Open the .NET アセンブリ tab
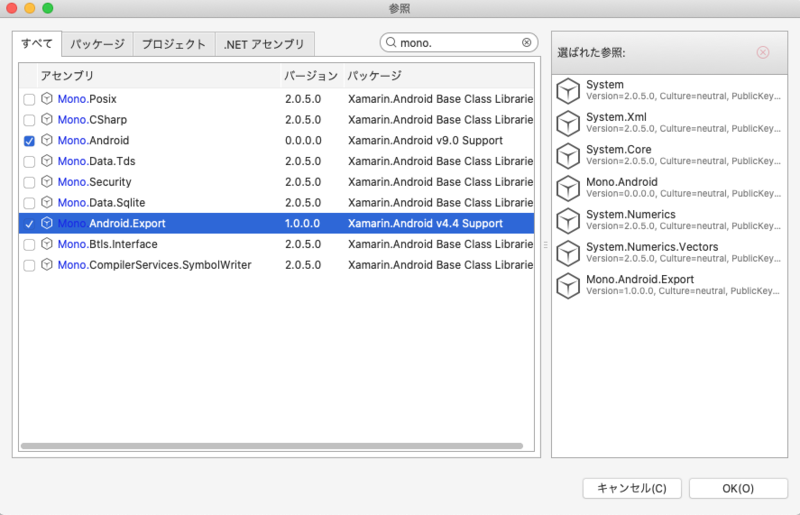This screenshot has height=515, width=800. 264,44
